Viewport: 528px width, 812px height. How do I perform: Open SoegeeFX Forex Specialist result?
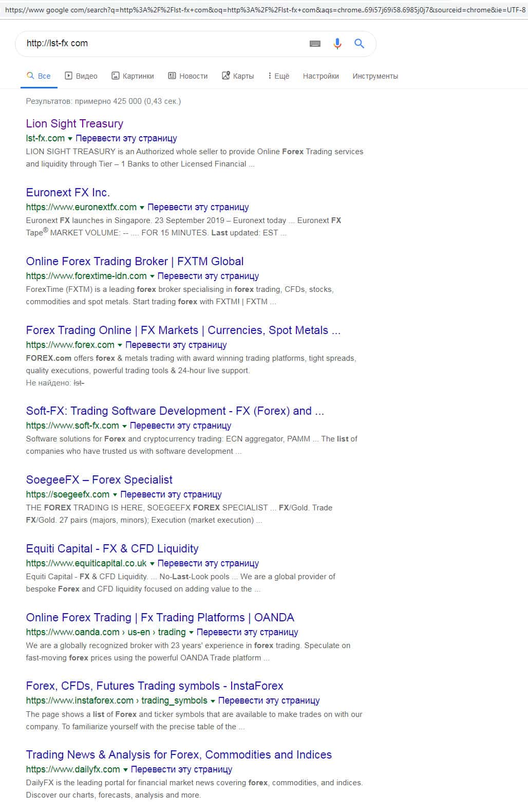click(99, 479)
